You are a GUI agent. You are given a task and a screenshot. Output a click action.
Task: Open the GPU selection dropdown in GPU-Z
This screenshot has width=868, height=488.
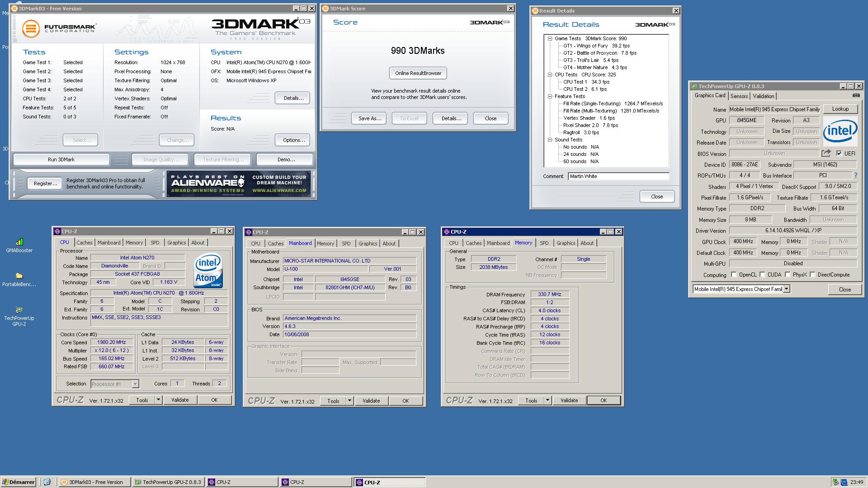coord(787,289)
